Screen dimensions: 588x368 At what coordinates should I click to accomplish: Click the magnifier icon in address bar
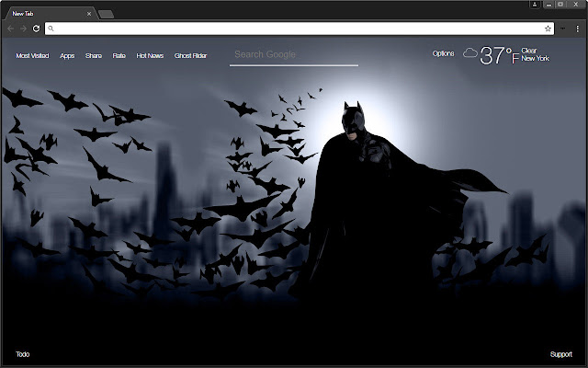point(51,29)
